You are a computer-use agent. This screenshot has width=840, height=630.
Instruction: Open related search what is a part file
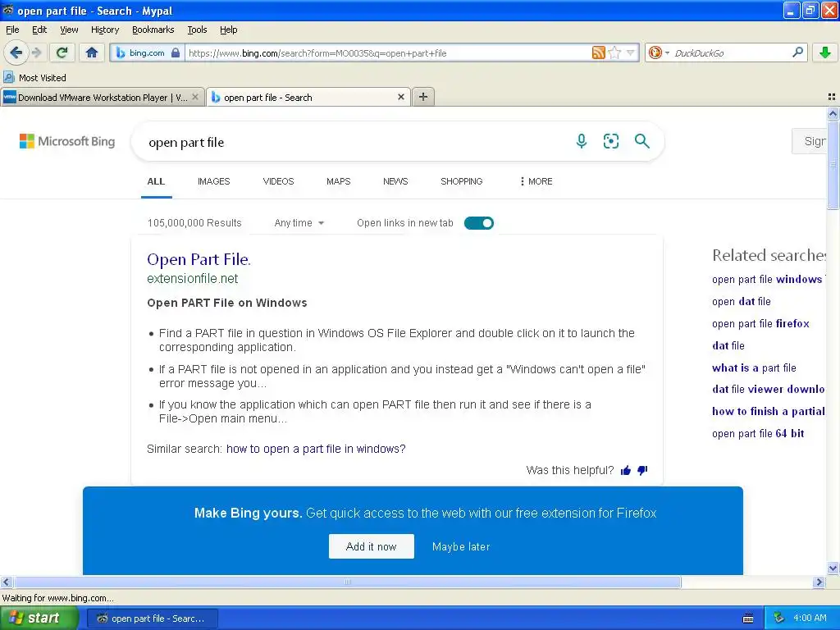pyautogui.click(x=754, y=368)
